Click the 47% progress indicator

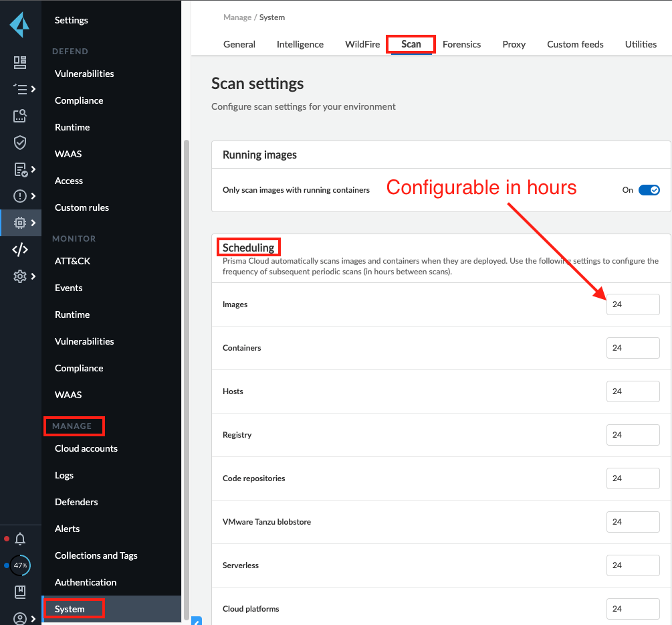pos(20,565)
